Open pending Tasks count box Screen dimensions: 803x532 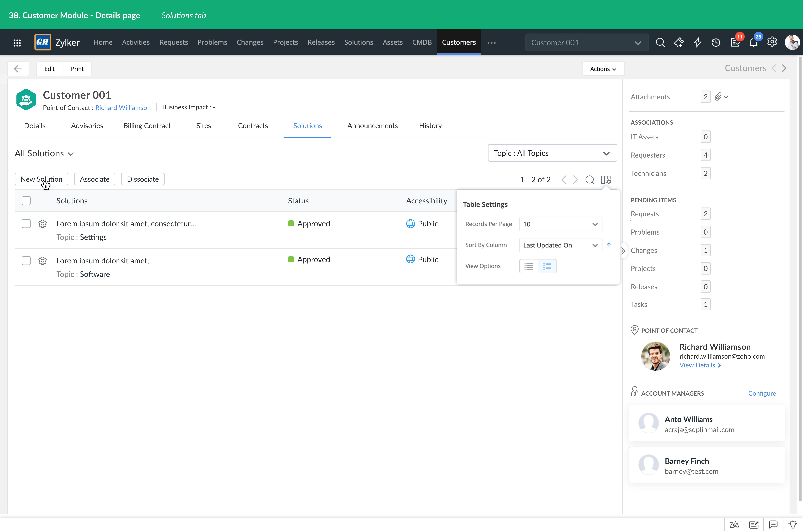point(705,304)
